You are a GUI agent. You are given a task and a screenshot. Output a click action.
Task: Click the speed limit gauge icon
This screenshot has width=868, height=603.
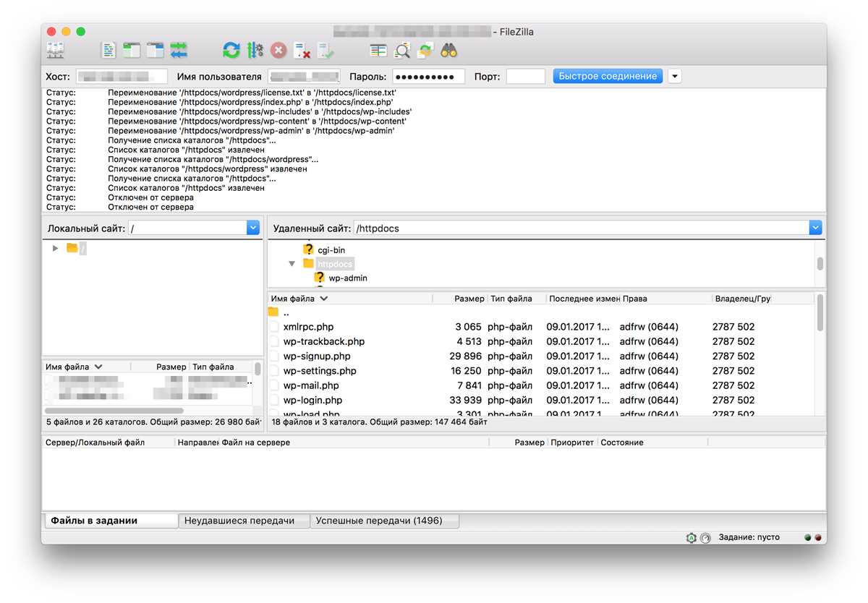(x=705, y=538)
